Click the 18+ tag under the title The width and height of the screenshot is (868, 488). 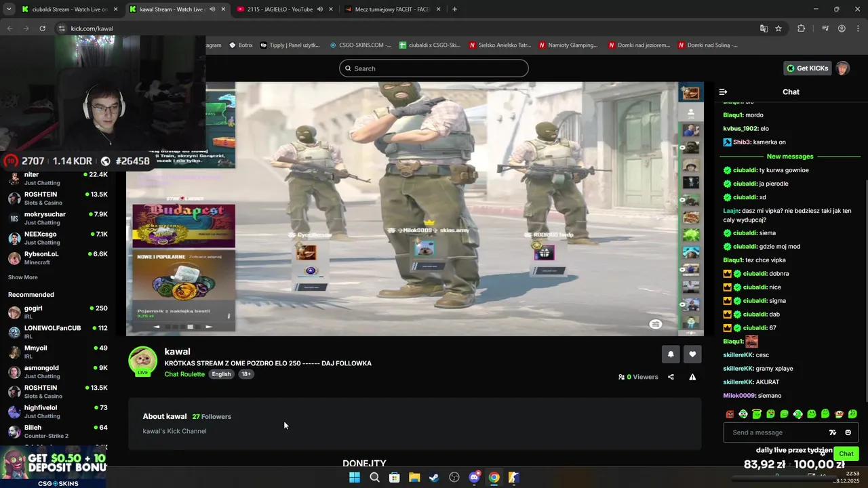[x=246, y=374]
